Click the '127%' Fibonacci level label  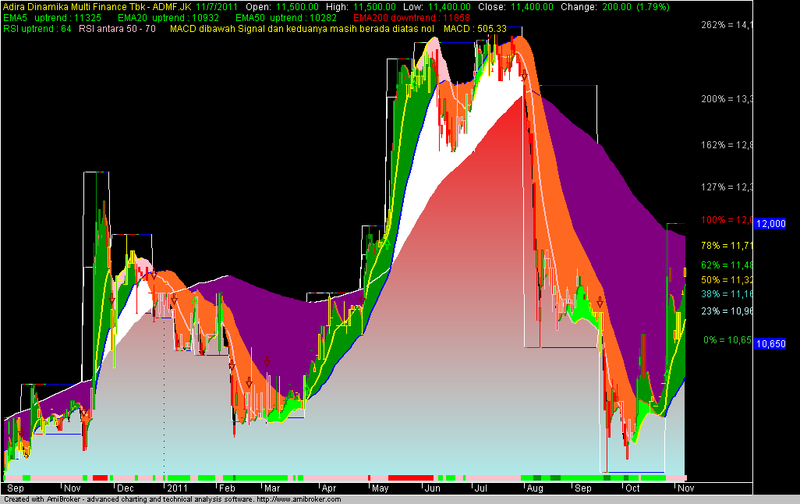(727, 187)
